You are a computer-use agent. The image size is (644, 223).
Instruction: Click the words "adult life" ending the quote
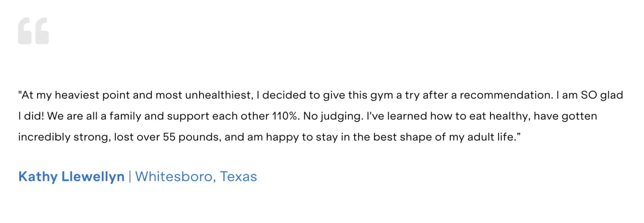(x=492, y=137)
